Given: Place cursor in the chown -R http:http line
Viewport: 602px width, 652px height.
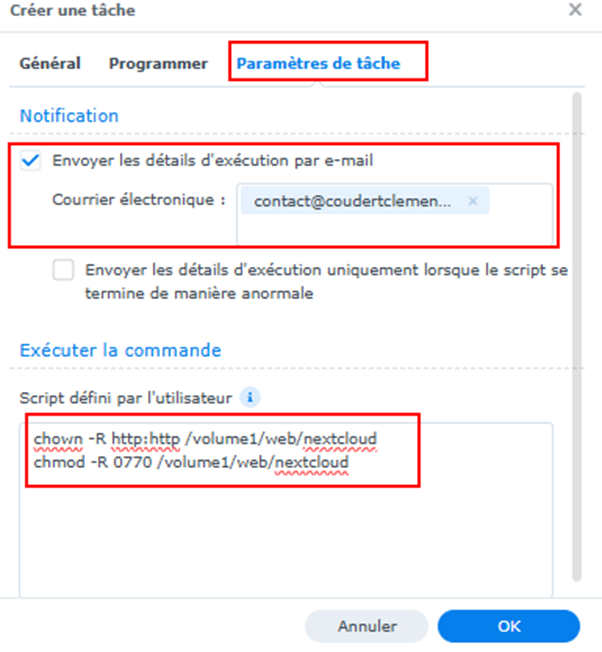Looking at the screenshot, I should [205, 439].
